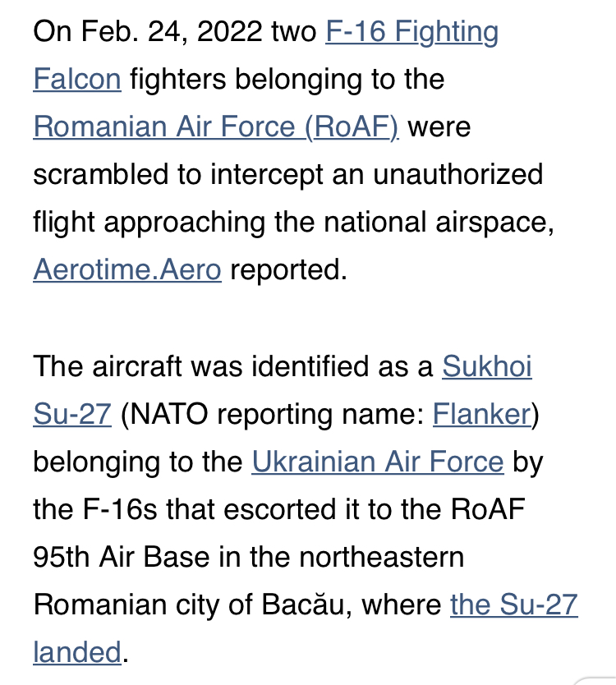Image resolution: width=616 pixels, height=685 pixels.
Task: Click the 'Falcon' link word
Action: tap(77, 79)
